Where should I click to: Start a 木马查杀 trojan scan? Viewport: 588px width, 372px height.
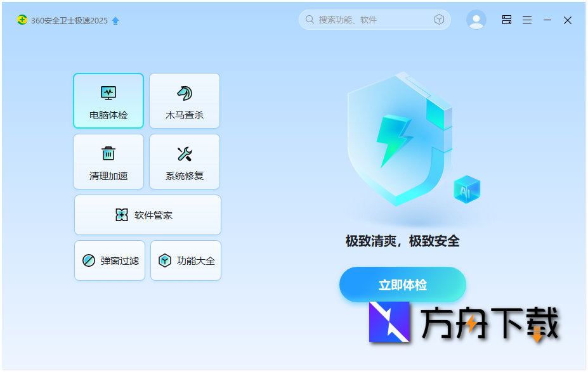coord(185,101)
